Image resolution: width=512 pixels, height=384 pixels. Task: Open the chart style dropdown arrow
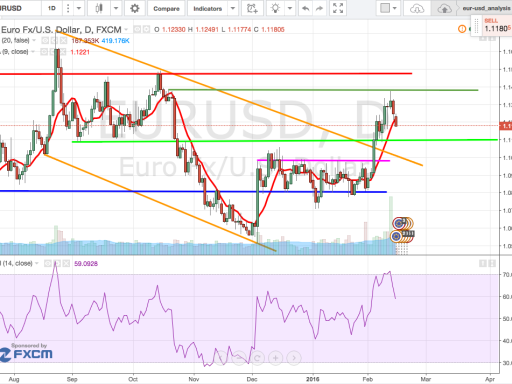[x=116, y=8]
